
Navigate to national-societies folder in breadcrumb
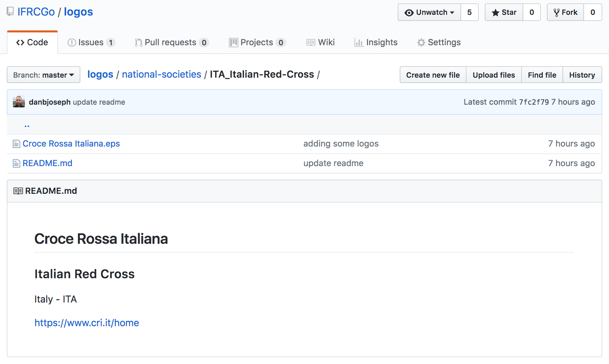point(162,74)
